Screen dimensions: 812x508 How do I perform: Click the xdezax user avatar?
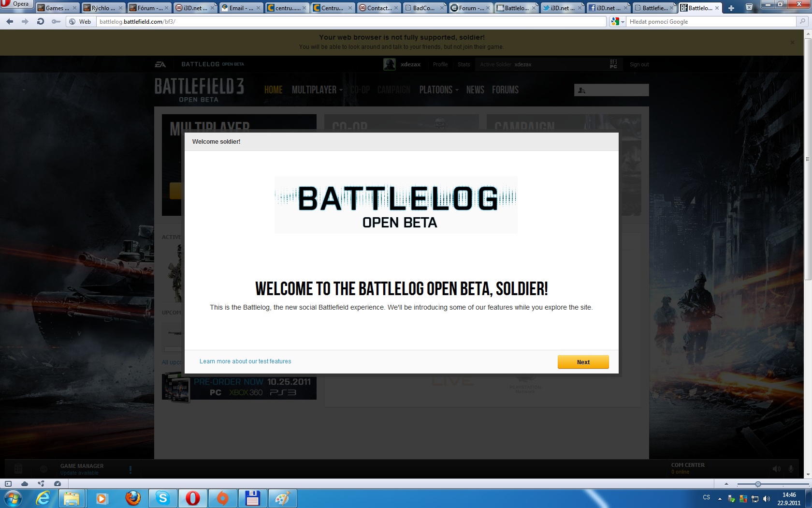click(390, 64)
